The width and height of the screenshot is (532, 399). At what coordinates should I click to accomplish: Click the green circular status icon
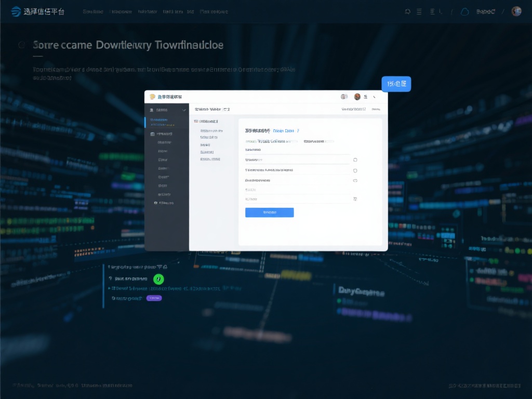coord(159,279)
